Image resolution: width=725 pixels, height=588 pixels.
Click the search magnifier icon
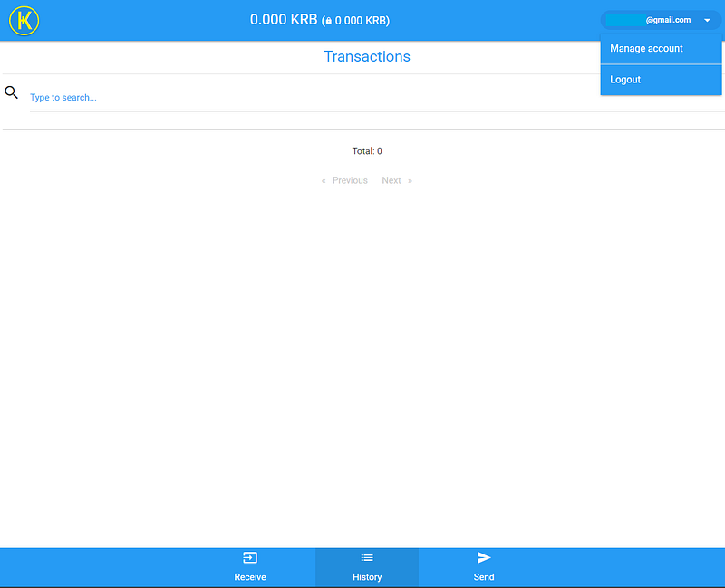(x=12, y=92)
